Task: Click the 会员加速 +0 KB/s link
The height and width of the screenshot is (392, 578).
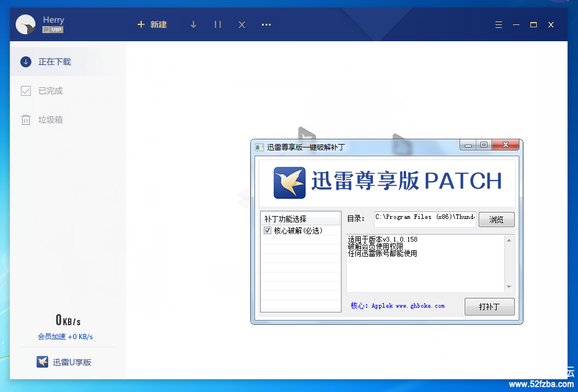Action: tap(65, 337)
